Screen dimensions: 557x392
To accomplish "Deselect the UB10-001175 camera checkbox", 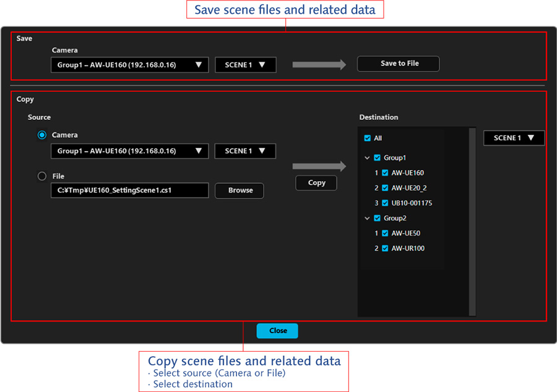I will click(x=385, y=203).
